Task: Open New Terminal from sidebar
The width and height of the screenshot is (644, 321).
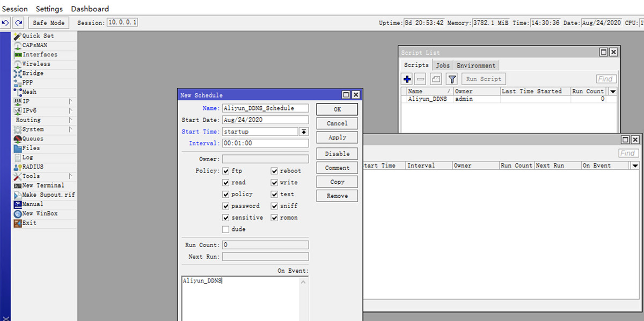Action: [42, 185]
